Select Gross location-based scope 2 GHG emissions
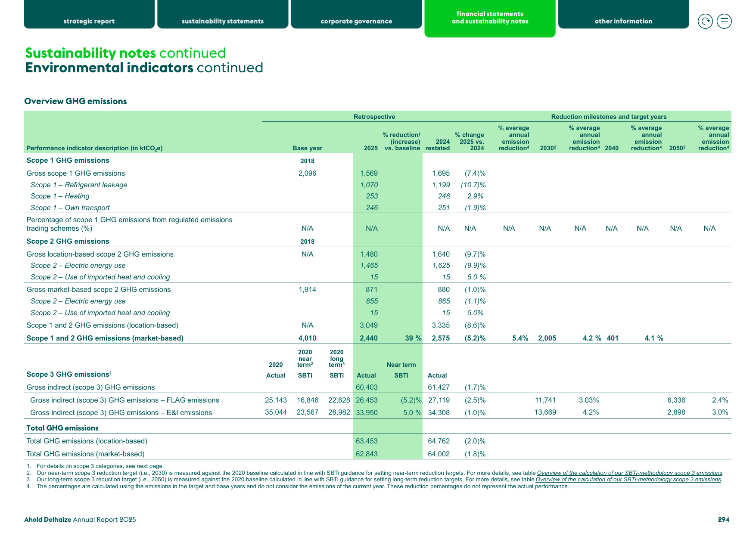Viewport: 756px width, 536px height. coord(100,254)
